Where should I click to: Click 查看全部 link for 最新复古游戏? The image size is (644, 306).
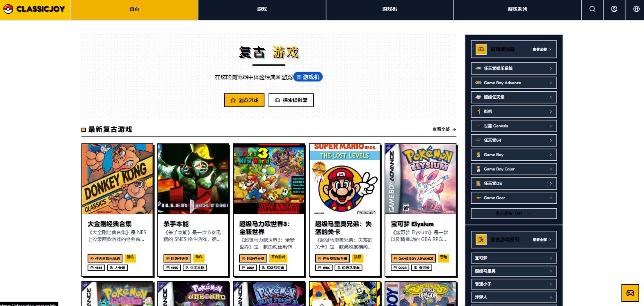[444, 129]
